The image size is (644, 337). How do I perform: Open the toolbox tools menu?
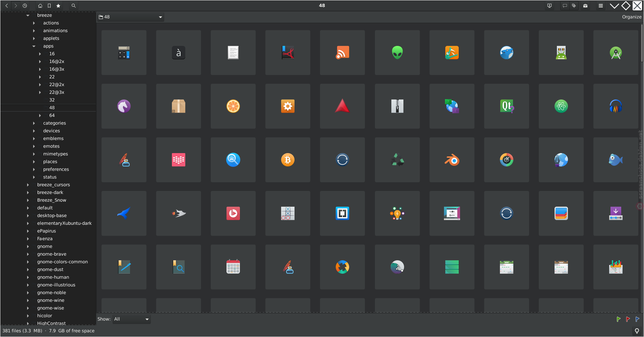point(585,6)
